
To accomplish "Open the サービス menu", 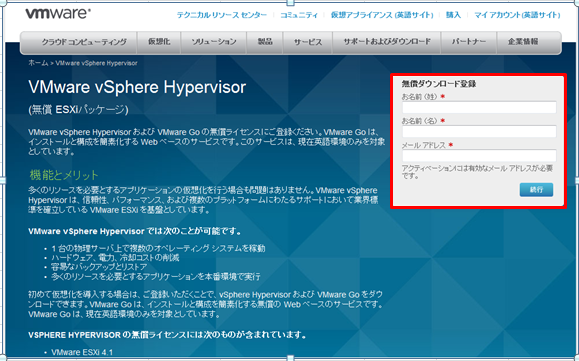I will pyautogui.click(x=308, y=42).
